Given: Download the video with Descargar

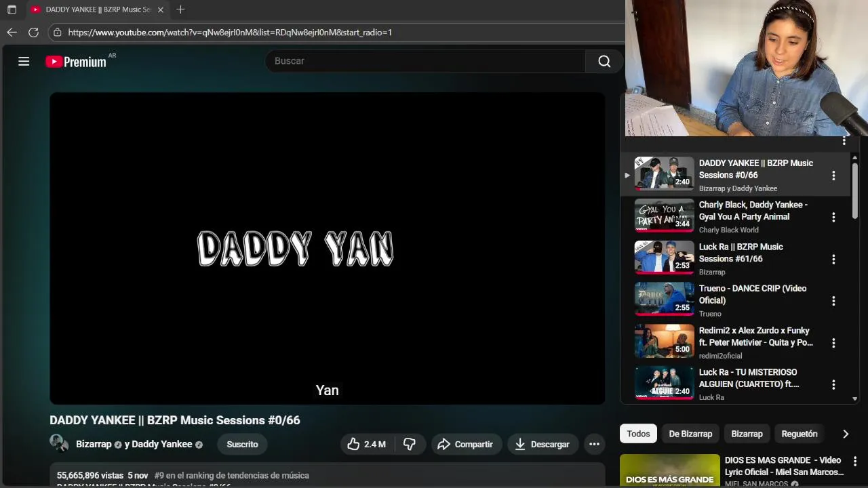Looking at the screenshot, I should pyautogui.click(x=542, y=444).
